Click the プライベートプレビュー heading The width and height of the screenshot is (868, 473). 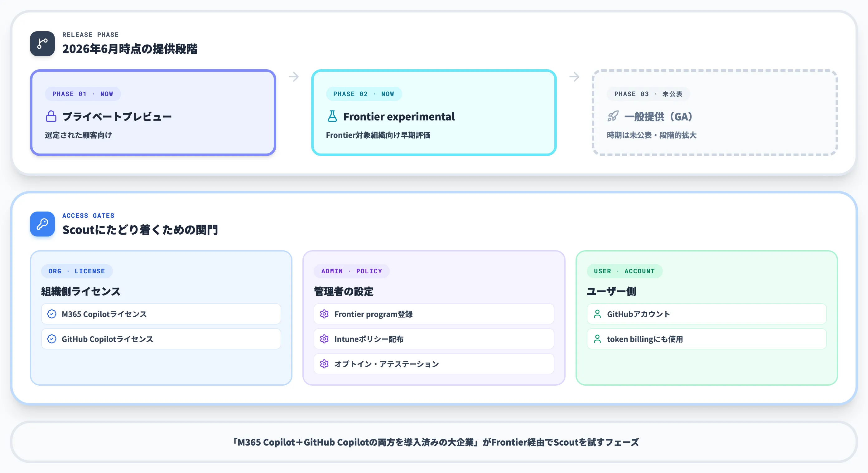click(117, 117)
